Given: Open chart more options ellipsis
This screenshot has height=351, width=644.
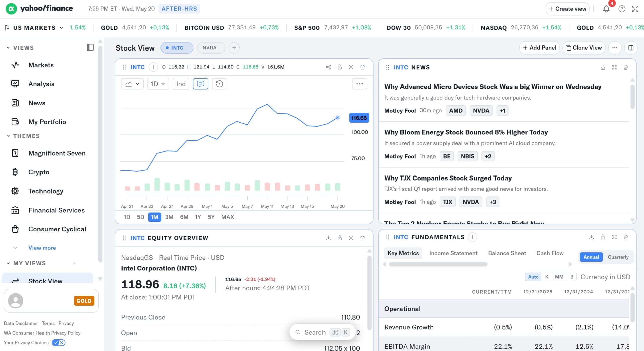Looking at the screenshot, I should (359, 84).
